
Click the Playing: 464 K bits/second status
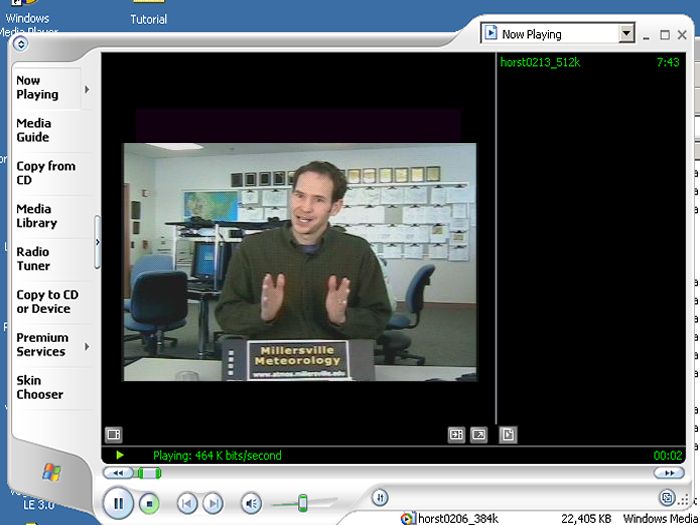pos(217,455)
